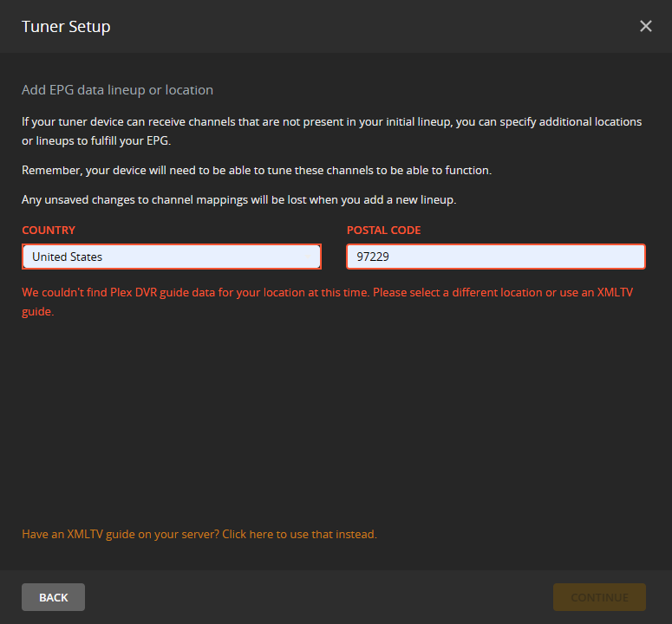Screen dimensions: 672x624
Task: Open the Country dropdown showing United States
Action: pos(172,257)
